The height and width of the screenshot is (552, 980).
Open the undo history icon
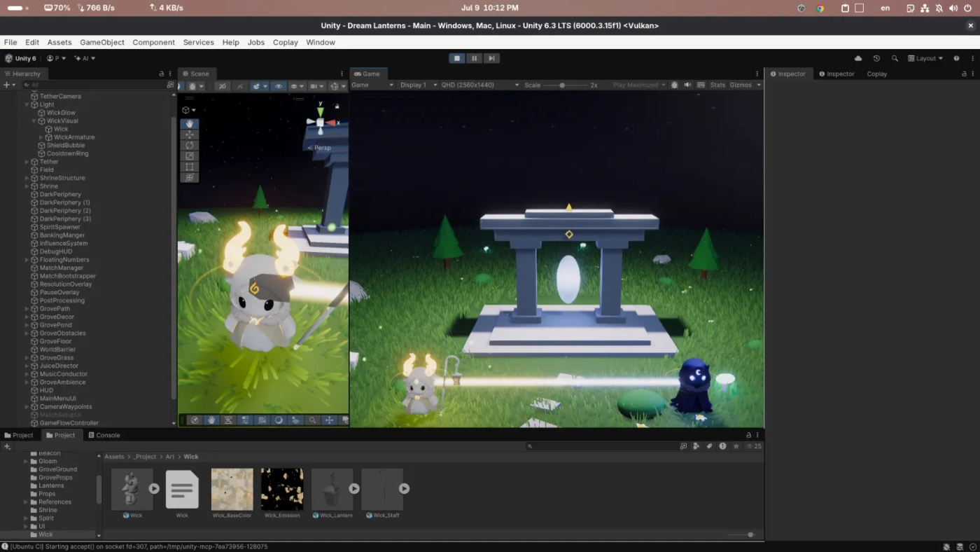876,58
